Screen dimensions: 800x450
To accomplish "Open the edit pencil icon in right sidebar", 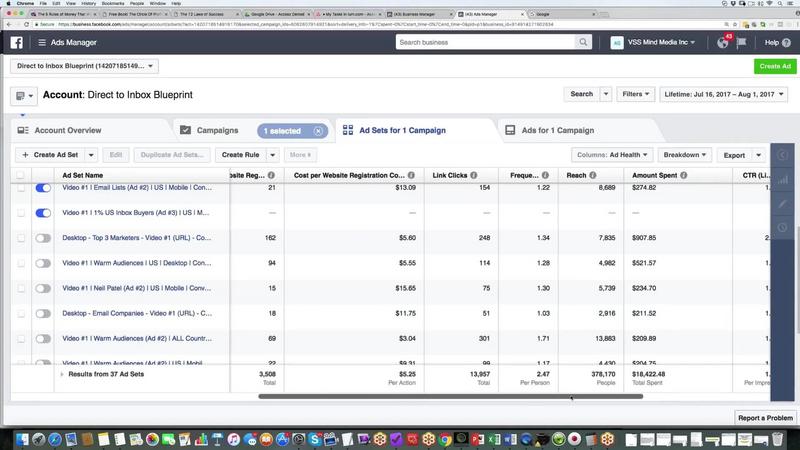I will click(783, 204).
